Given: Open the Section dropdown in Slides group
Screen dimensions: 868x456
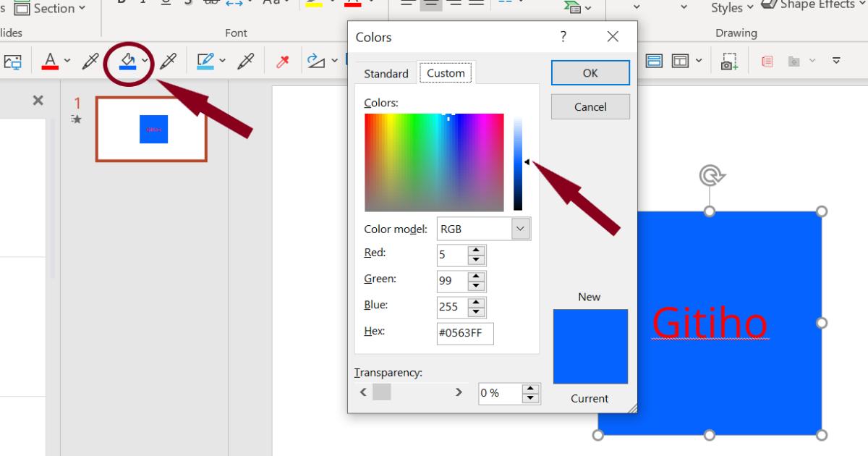Looking at the screenshot, I should (51, 8).
